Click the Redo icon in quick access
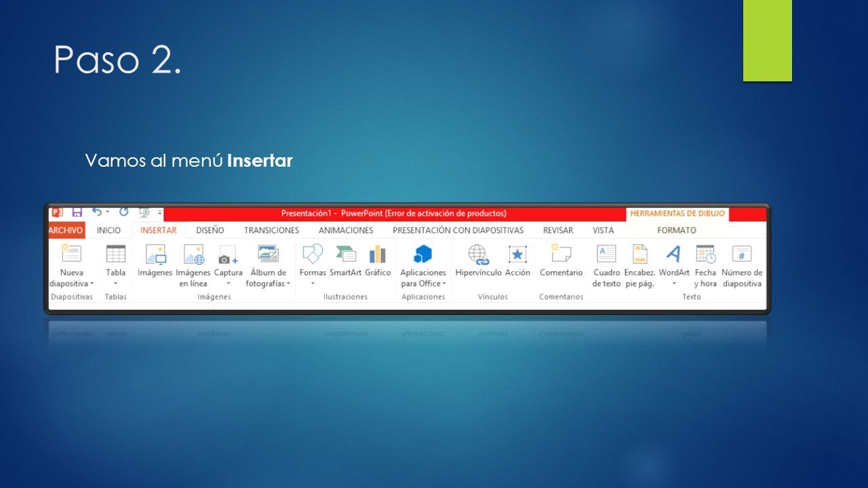 (123, 213)
